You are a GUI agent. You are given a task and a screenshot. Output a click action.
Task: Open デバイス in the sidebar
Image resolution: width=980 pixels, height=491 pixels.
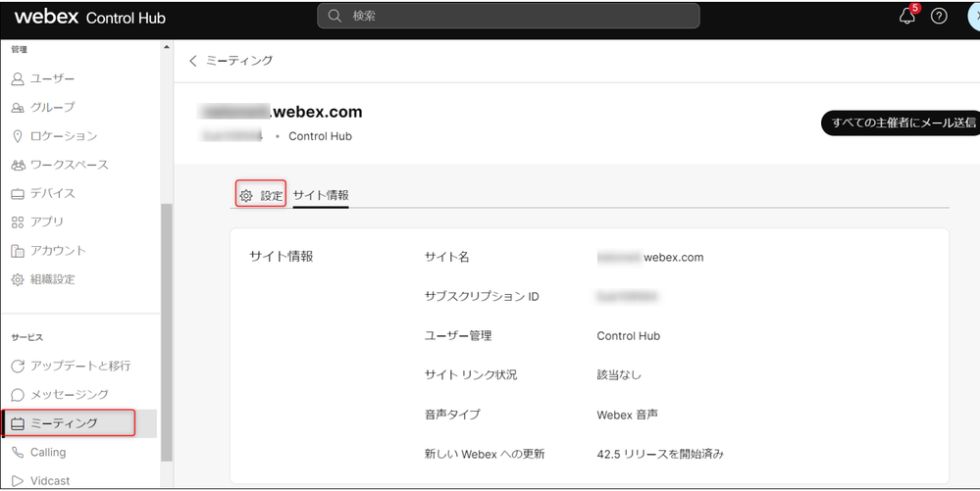pos(53,194)
